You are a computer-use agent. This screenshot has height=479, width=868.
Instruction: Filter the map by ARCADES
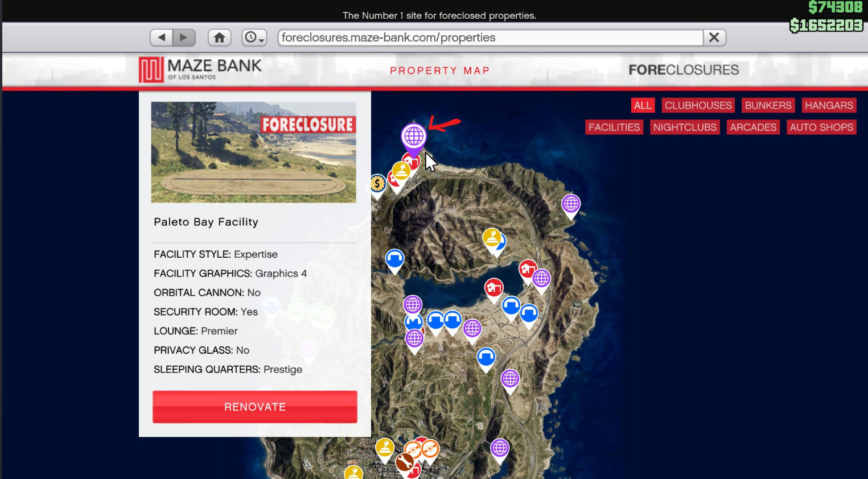(x=753, y=127)
